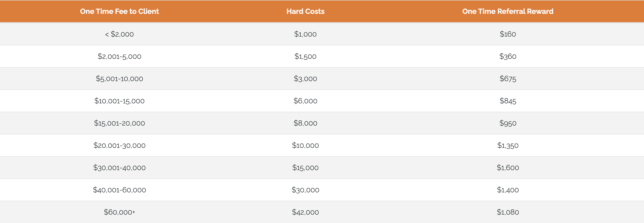Select the "< $2,000" fee cell
The width and height of the screenshot is (644, 223).
point(119,34)
